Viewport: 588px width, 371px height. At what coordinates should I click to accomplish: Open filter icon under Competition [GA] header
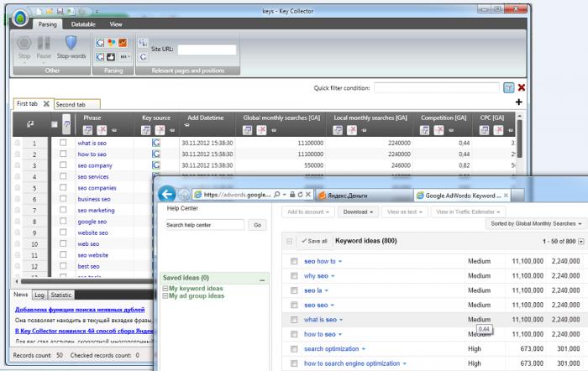[424, 130]
